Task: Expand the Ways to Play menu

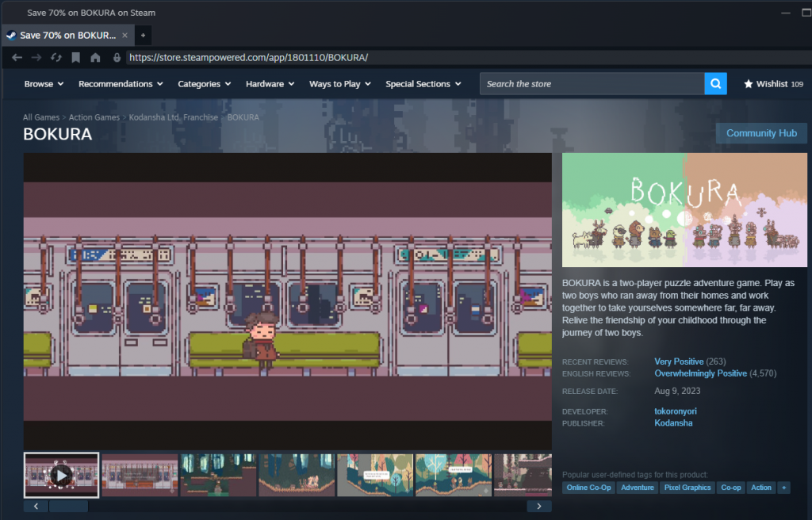Action: (x=339, y=84)
